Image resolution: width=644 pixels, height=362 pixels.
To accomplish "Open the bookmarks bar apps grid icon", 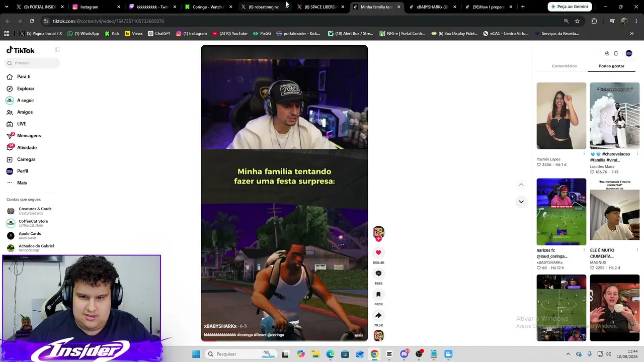I will [x=7, y=34].
